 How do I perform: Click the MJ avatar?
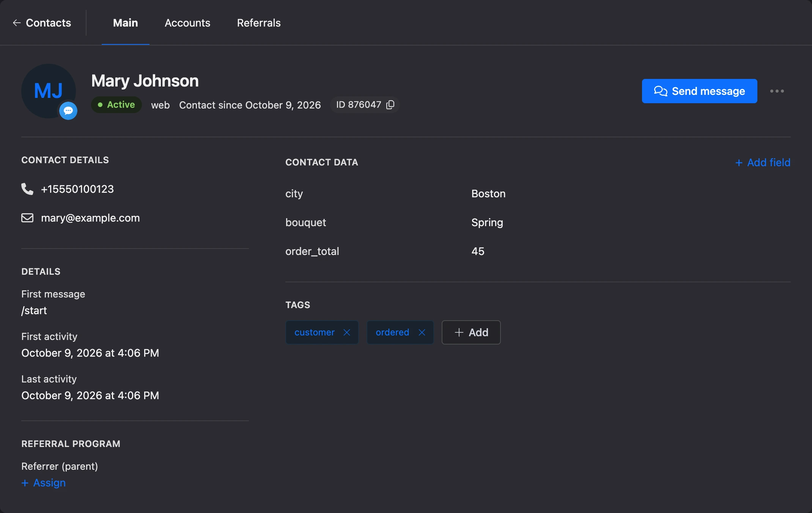pos(49,91)
